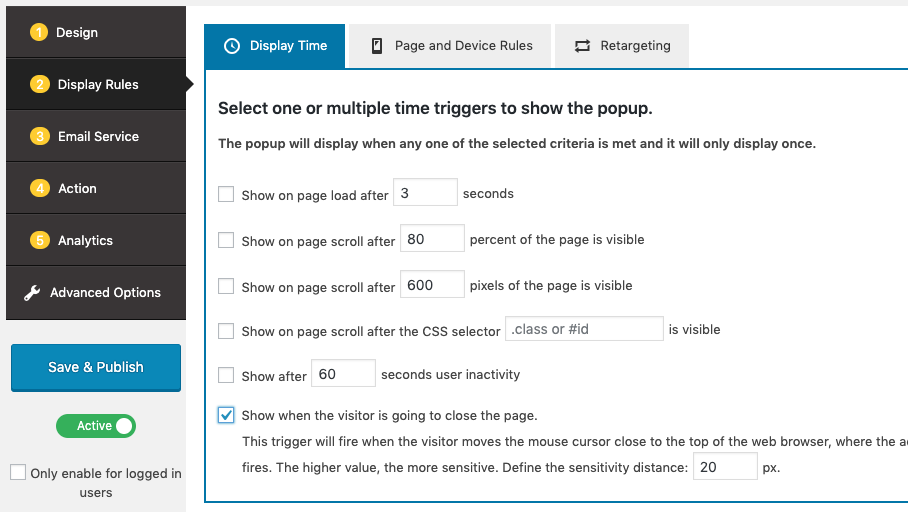The height and width of the screenshot is (512, 908).
Task: Click the numbered 1 Design step icon
Action: (40, 33)
